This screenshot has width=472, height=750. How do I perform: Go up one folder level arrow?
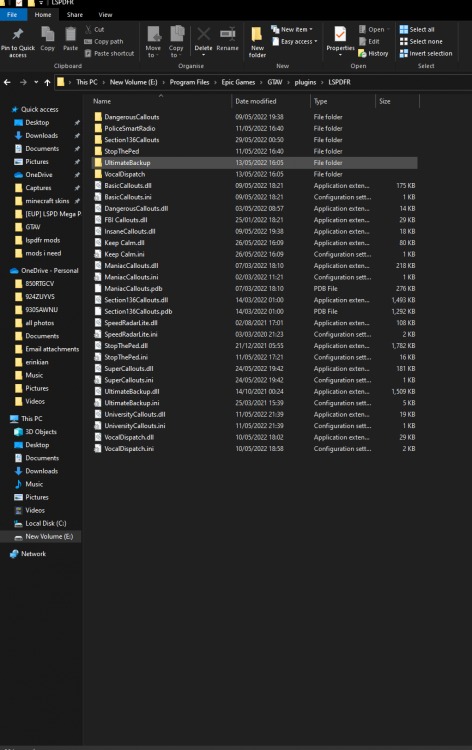point(47,82)
